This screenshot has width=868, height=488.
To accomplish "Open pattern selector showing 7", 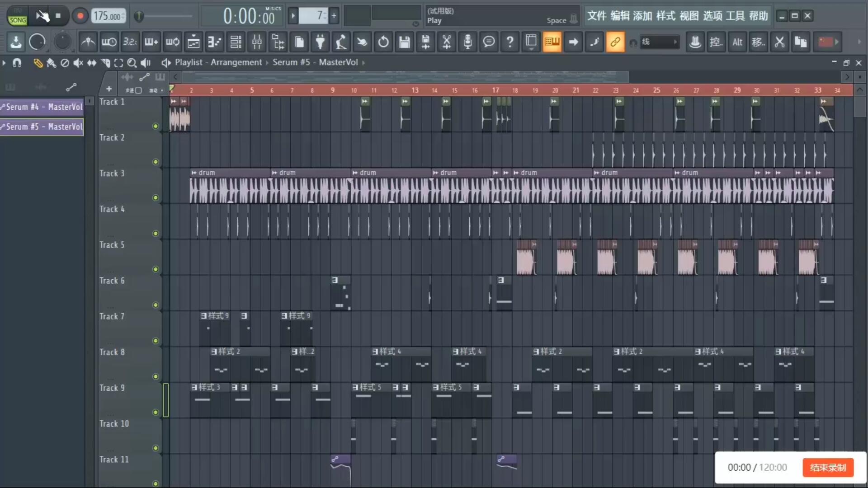I will tap(313, 16).
